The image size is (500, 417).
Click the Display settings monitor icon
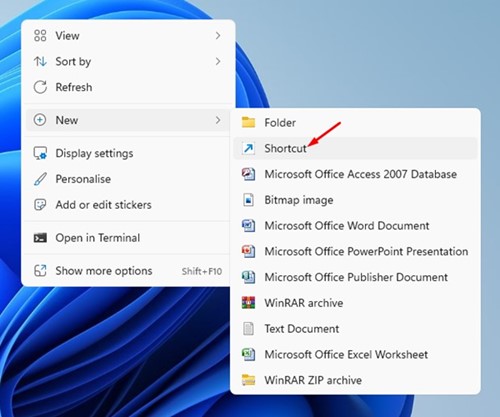40,153
